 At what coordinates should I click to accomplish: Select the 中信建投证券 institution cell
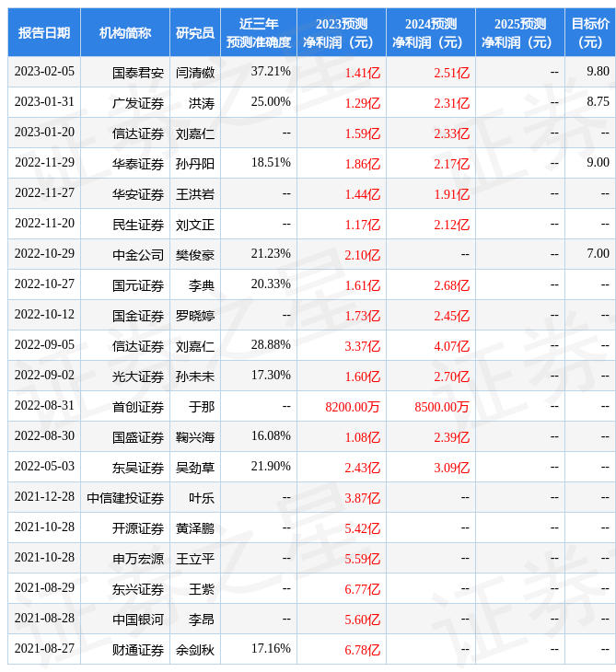tap(125, 497)
